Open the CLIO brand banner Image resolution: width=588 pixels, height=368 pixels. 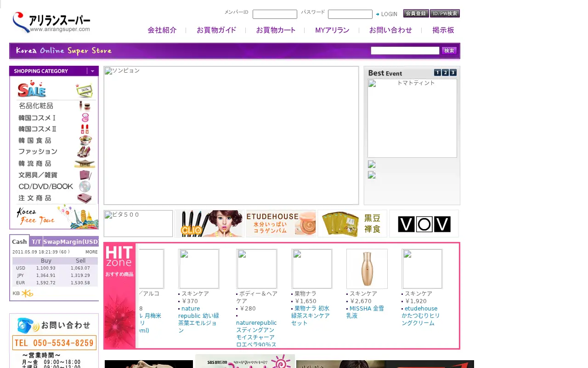209,224
